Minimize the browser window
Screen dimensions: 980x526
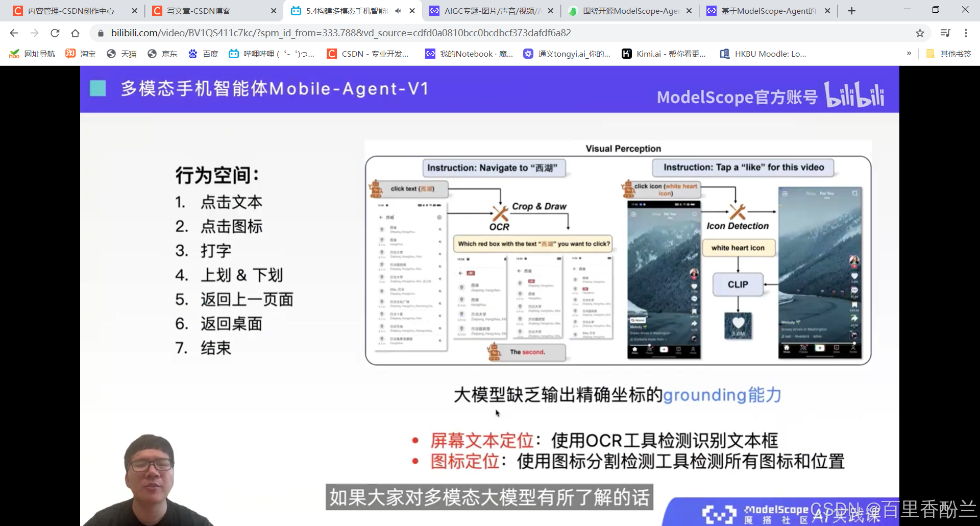click(907, 10)
